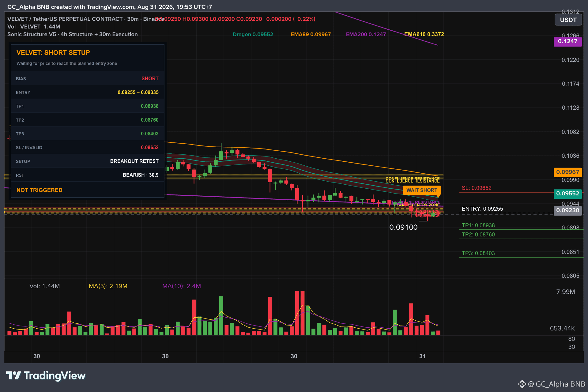This screenshot has width=588, height=392.
Task: Click the SL / INVALID value 0.09652 in the table
Action: [x=150, y=148]
